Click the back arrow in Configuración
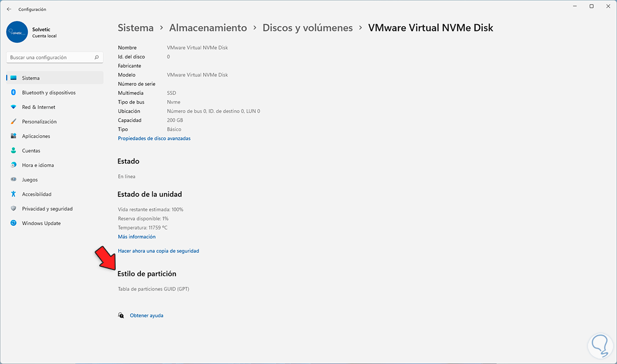Screen dimensions: 617x364 pos(9,9)
